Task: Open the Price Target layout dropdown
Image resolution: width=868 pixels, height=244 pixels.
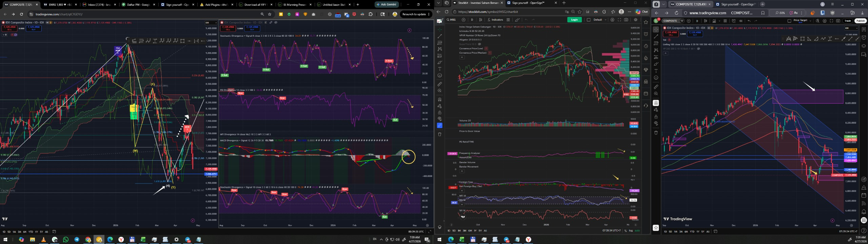Action: coord(801,21)
